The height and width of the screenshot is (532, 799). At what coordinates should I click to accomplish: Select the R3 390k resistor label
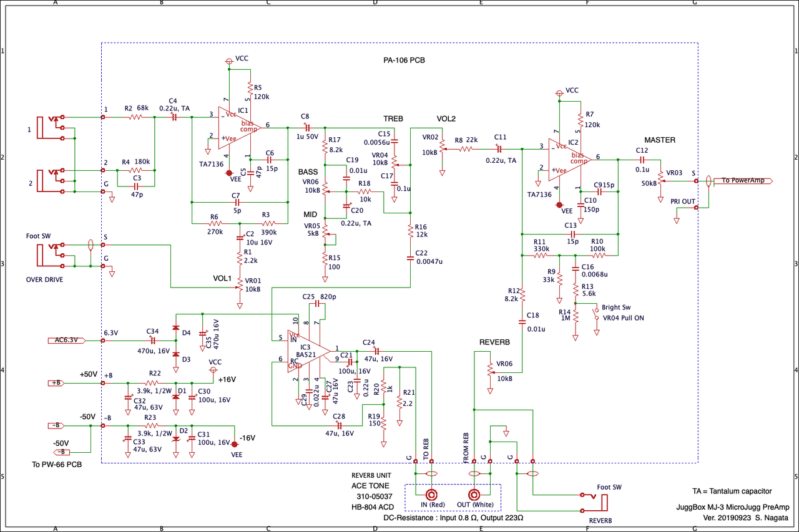pos(269,223)
